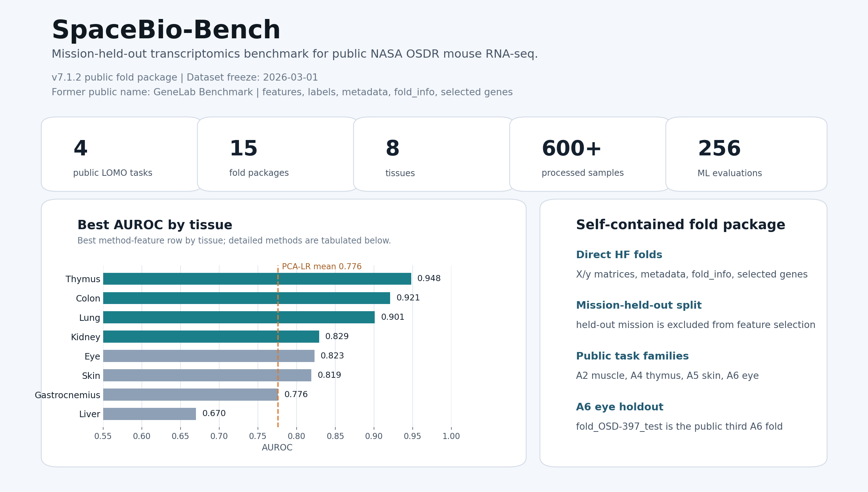Click the X/y matrices, metadata description
Screen dimensions: 868x492
[692, 275]
